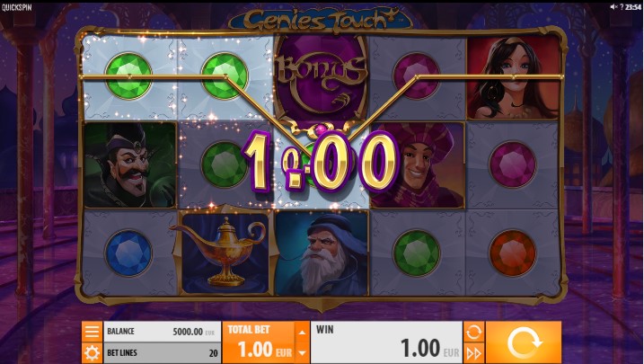Toggle fast-forward quick spin mode
Viewport: 644px width, 364px height.
click(x=474, y=353)
